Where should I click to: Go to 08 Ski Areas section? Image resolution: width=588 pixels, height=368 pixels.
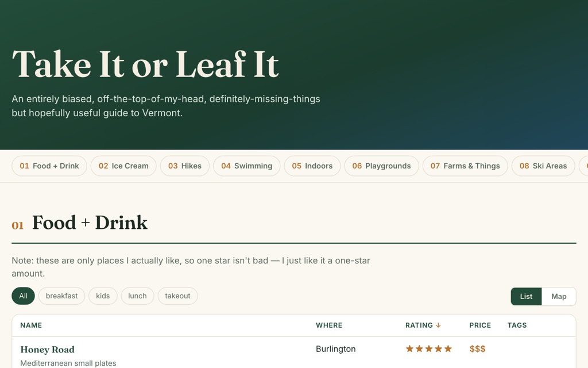543,166
